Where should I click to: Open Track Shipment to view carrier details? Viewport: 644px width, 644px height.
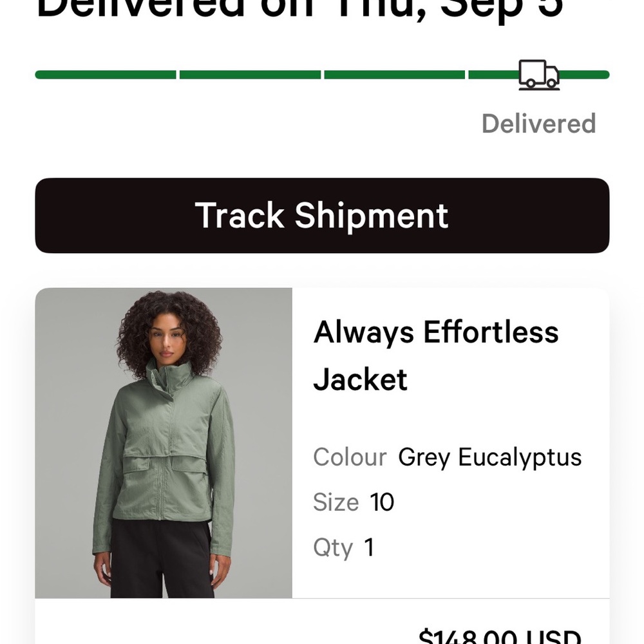tap(322, 215)
